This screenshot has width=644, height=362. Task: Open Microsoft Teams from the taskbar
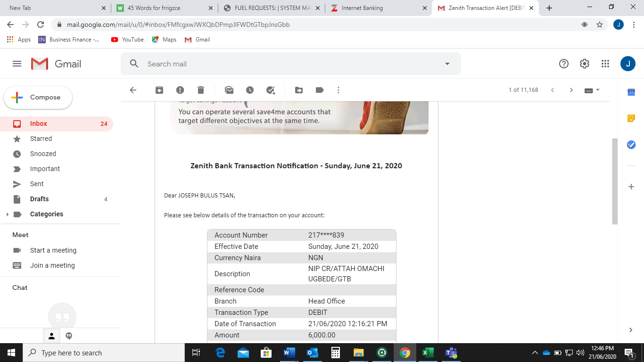[451, 353]
